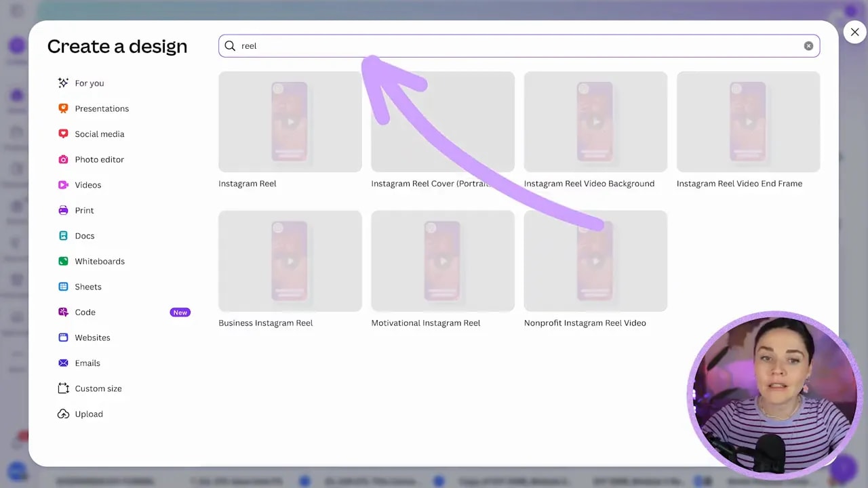Select the Instagram Reel thumbnail

[x=290, y=121]
